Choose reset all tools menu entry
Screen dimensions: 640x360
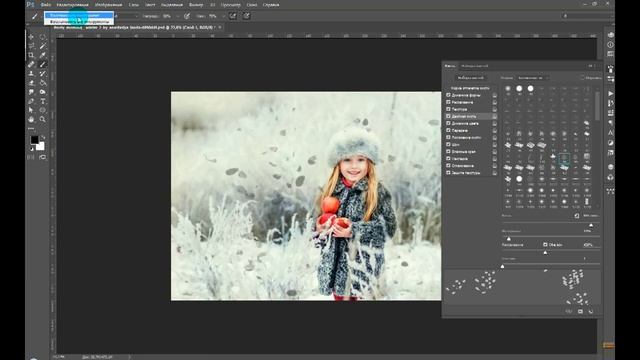tap(79, 21)
